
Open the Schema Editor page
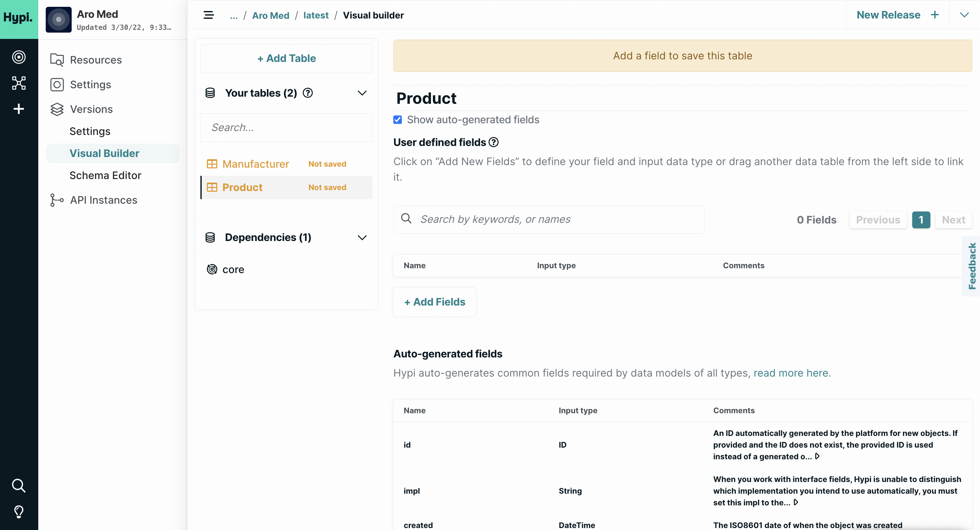[x=105, y=175]
